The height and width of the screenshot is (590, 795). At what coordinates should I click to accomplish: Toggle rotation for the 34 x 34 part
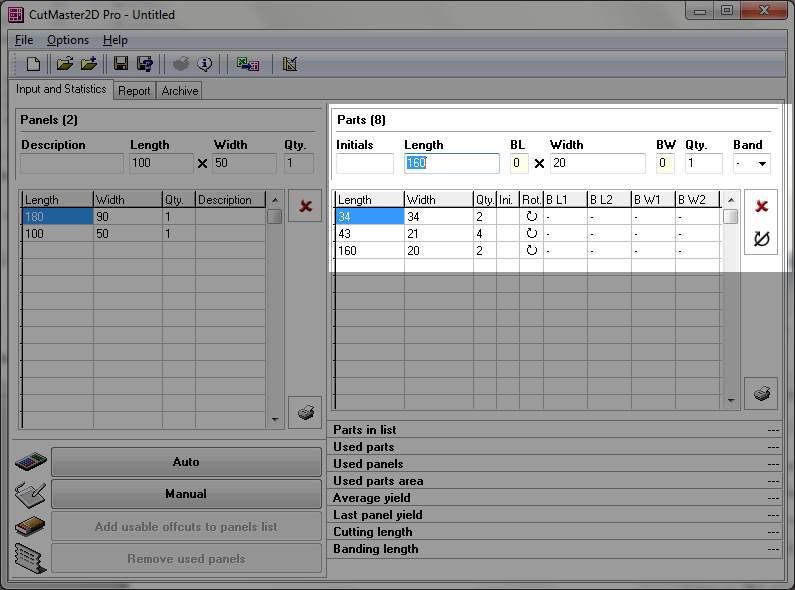tap(531, 216)
